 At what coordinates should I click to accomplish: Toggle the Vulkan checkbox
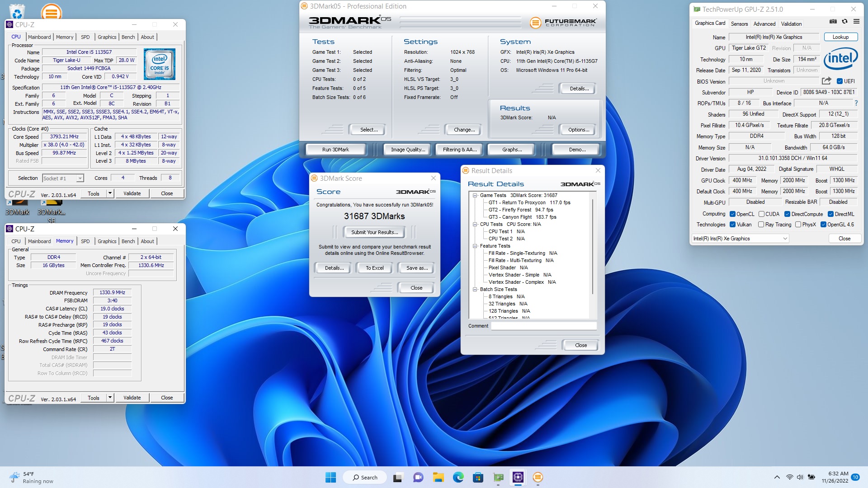pyautogui.click(x=732, y=225)
